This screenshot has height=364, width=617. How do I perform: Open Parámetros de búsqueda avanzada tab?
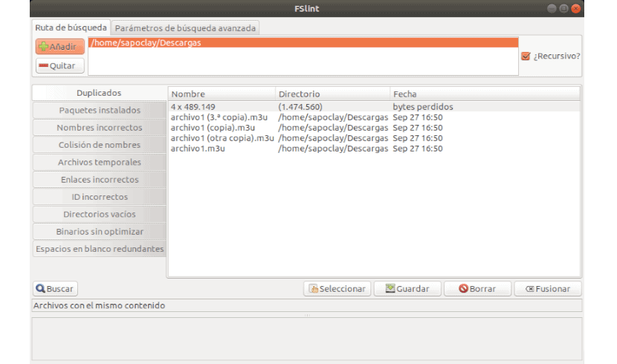coord(186,28)
